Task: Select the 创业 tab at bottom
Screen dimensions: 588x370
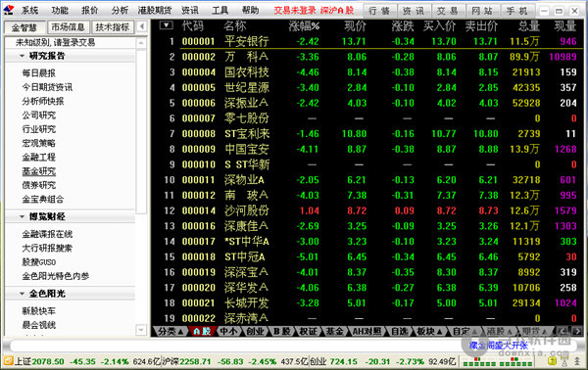Action: tap(256, 331)
